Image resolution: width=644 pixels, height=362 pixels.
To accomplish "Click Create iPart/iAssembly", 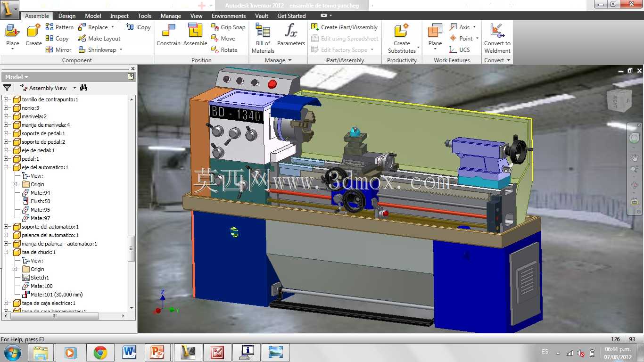I will tap(345, 27).
